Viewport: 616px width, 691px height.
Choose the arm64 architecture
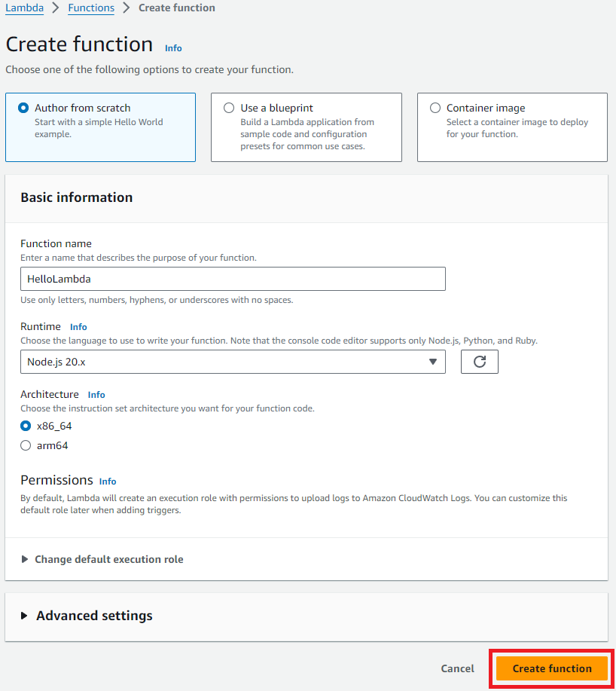(26, 445)
